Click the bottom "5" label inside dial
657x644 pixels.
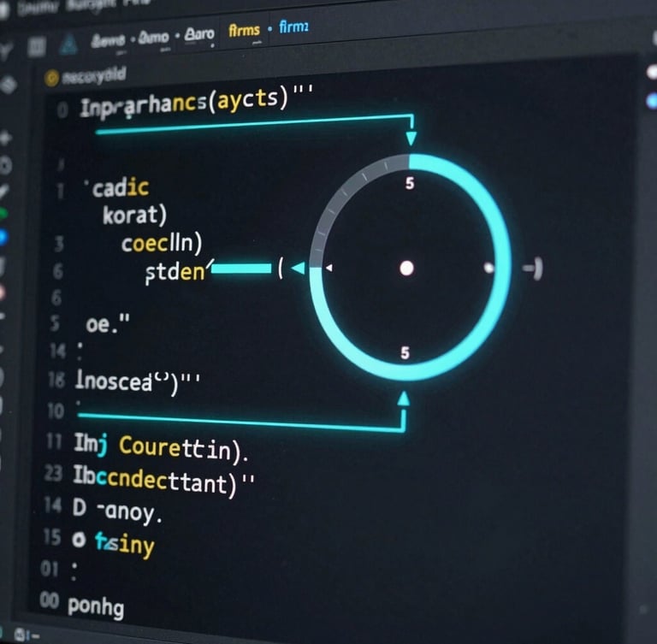pyautogui.click(x=405, y=353)
